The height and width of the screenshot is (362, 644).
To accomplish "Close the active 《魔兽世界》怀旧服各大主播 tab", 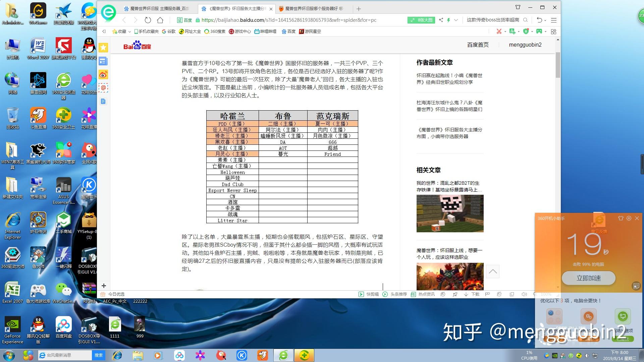I will tap(271, 9).
